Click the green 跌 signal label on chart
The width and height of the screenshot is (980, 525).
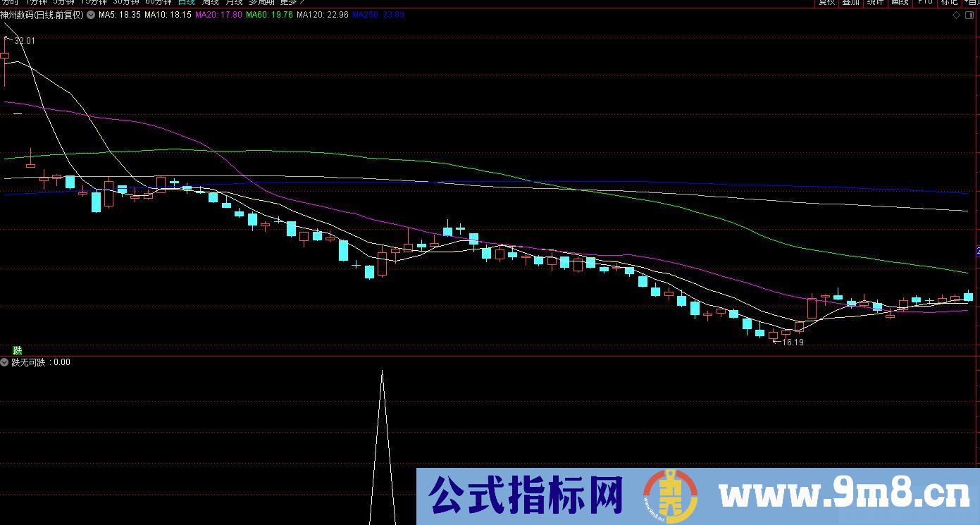[18, 350]
